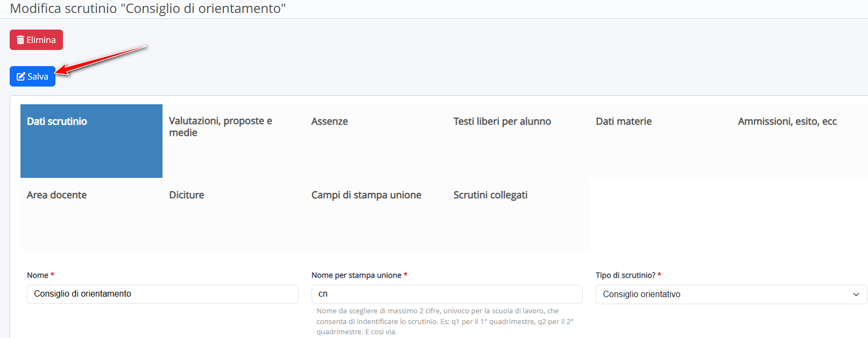
Task: Open the Assenze tab
Action: coord(376,141)
